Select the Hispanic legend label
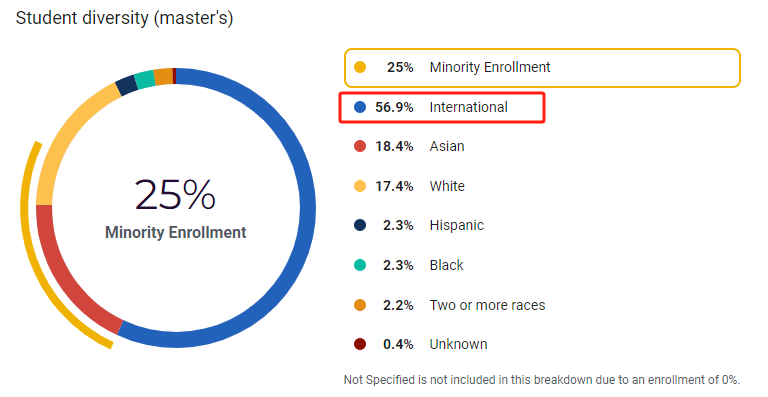This screenshot has height=397, width=768. [x=456, y=225]
